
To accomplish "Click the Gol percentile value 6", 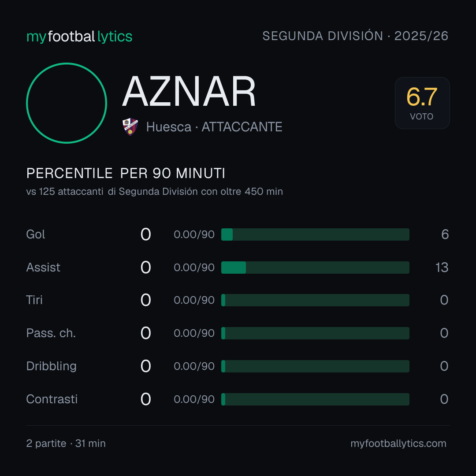I will pyautogui.click(x=445, y=234).
